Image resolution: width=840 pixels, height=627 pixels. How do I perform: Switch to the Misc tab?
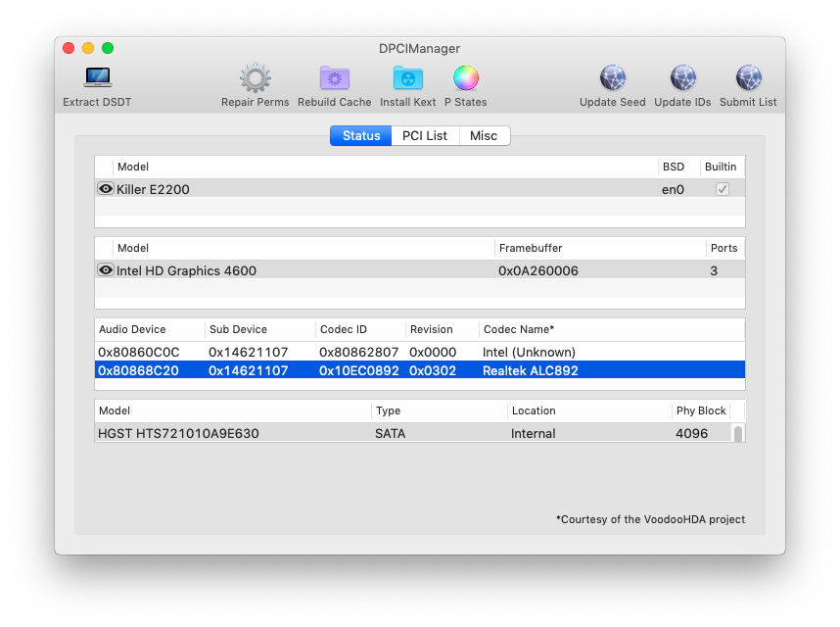click(x=484, y=136)
